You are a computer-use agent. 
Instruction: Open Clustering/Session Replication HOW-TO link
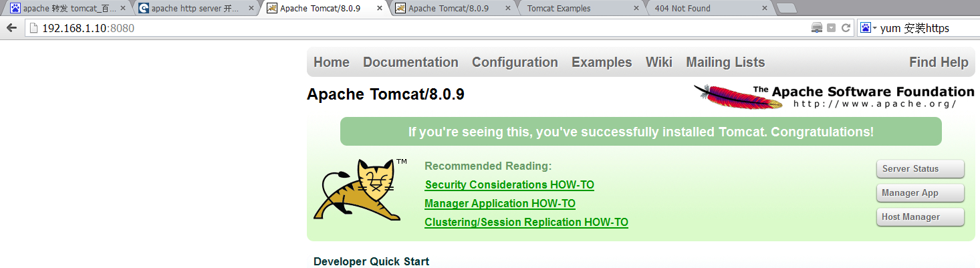pyautogui.click(x=526, y=222)
